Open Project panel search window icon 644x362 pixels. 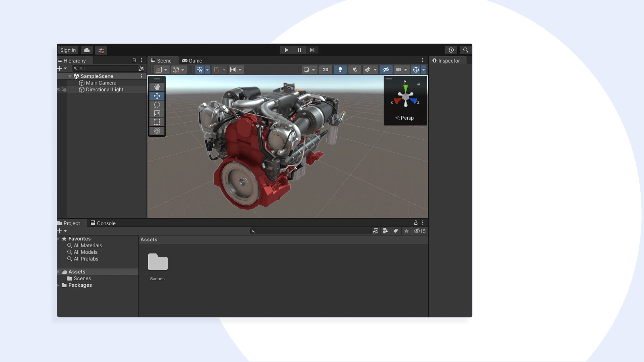[375, 231]
